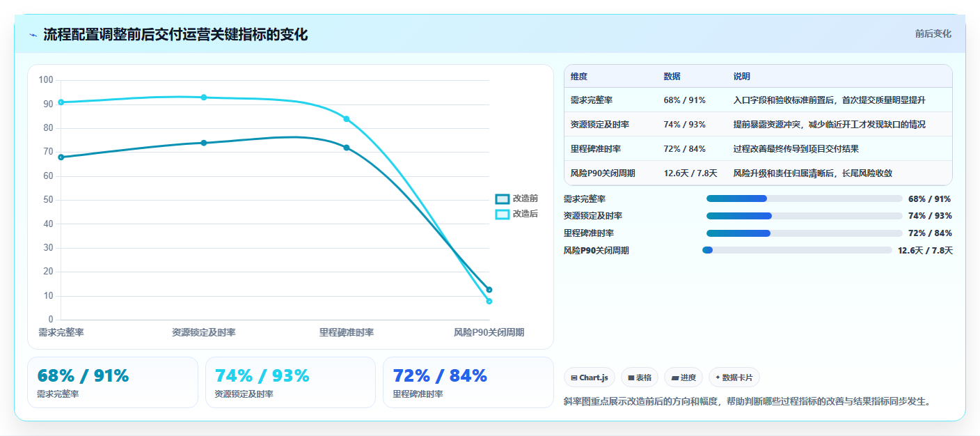Click description 风险升级和责任归属清晰后，长尾风险收敛
980x436 pixels.
click(813, 173)
